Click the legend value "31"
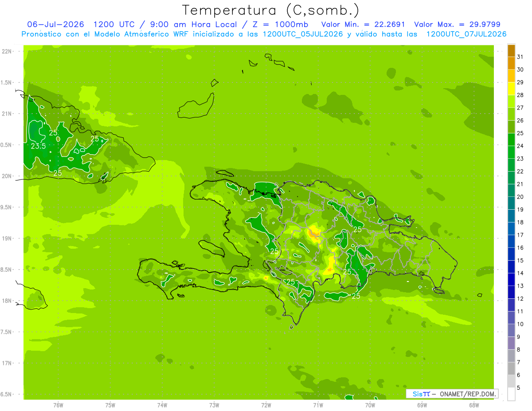 [x=520, y=57]
